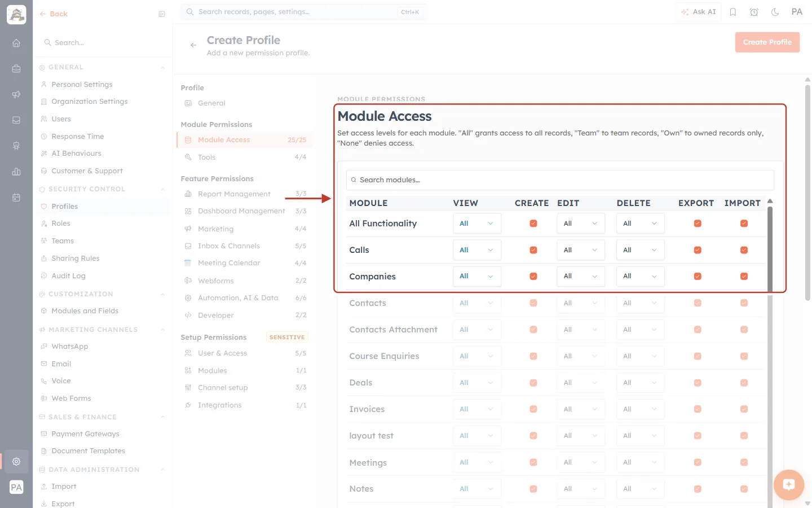Screen dimensions: 812x508
Task: Collapse the General section chevron
Action: 163,68
